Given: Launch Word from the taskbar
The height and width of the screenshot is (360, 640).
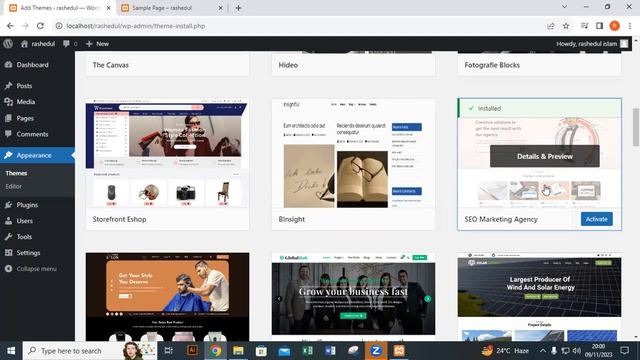Looking at the screenshot, I should pyautogui.click(x=330, y=351).
